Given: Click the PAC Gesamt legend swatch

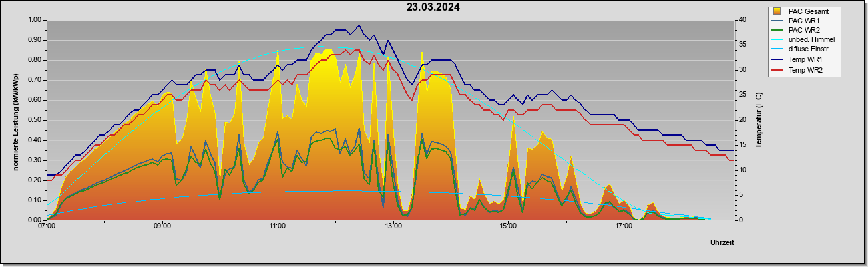Looking at the screenshot, I should point(777,11).
